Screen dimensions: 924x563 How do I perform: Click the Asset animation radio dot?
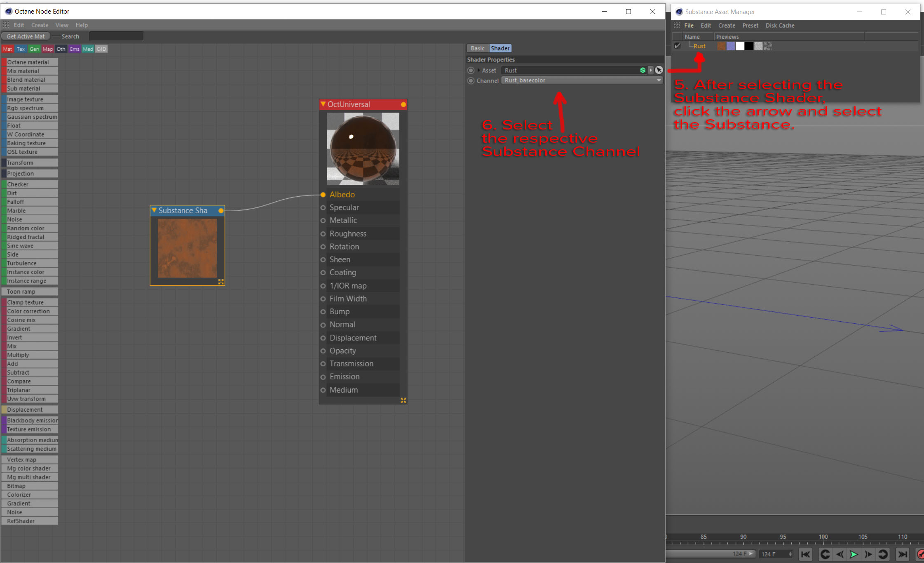point(471,71)
